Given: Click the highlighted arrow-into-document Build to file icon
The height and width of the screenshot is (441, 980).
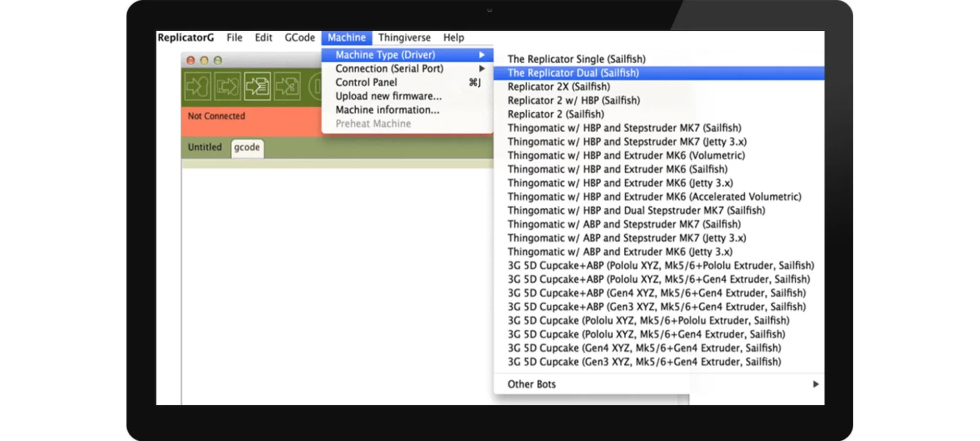Looking at the screenshot, I should [x=257, y=87].
